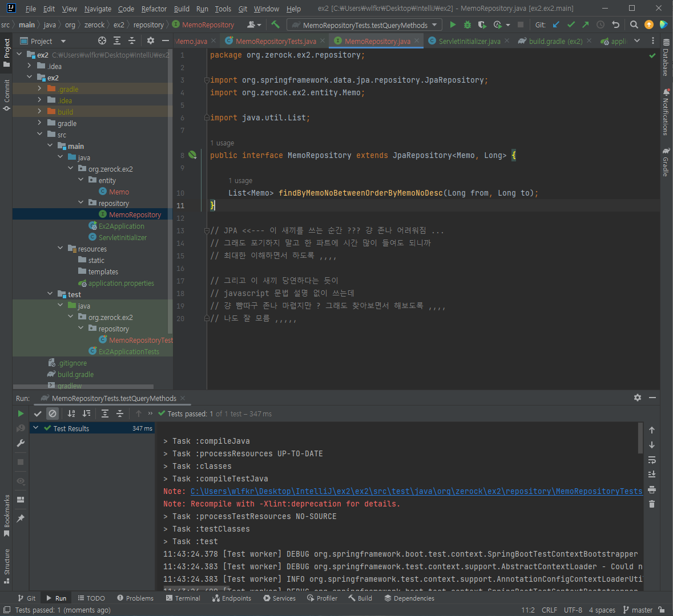Open Project panel gear options
This screenshot has width=673, height=616.
(x=150, y=40)
